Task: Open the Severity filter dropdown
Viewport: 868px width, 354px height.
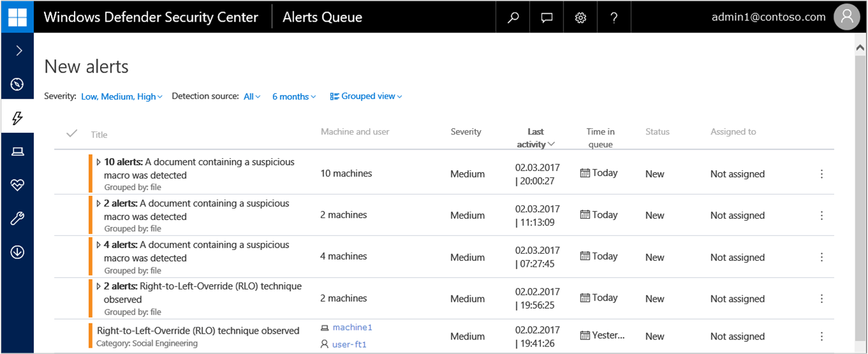Action: [x=121, y=97]
